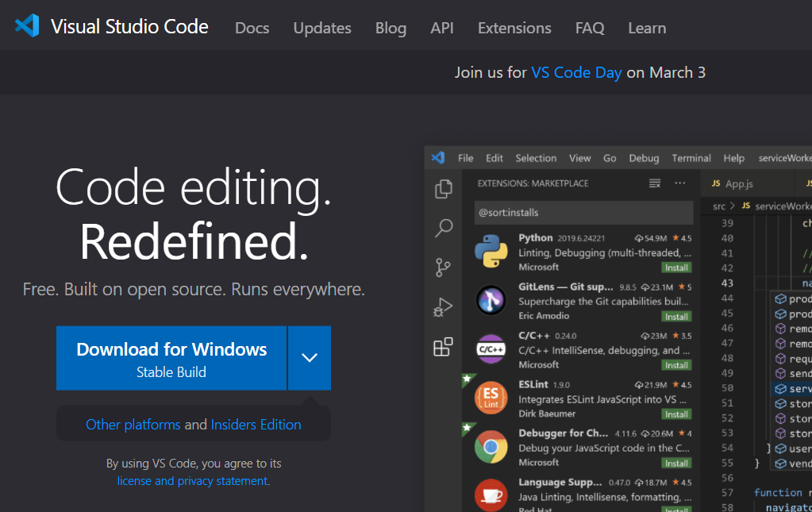Open the FAQ page
Image resolution: width=812 pixels, height=512 pixels.
590,28
